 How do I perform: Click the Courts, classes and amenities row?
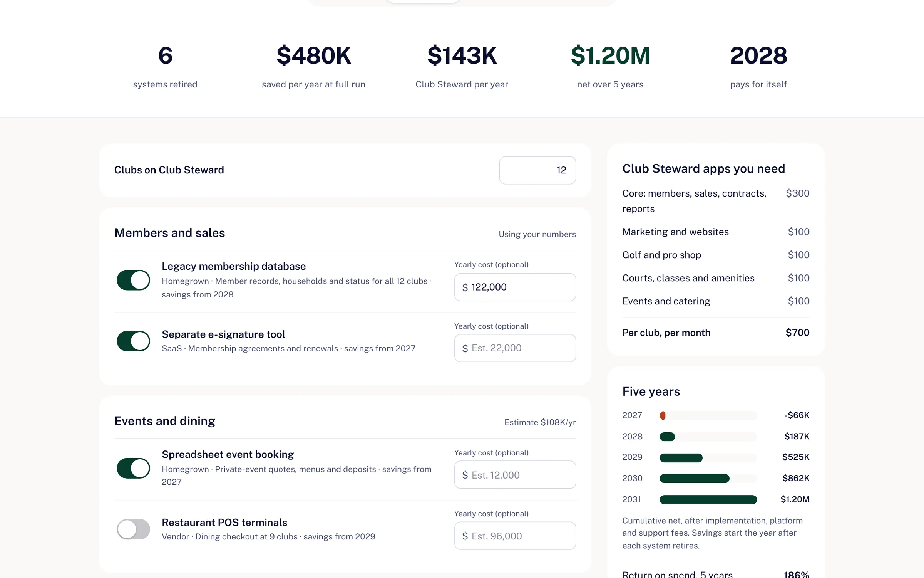(716, 278)
